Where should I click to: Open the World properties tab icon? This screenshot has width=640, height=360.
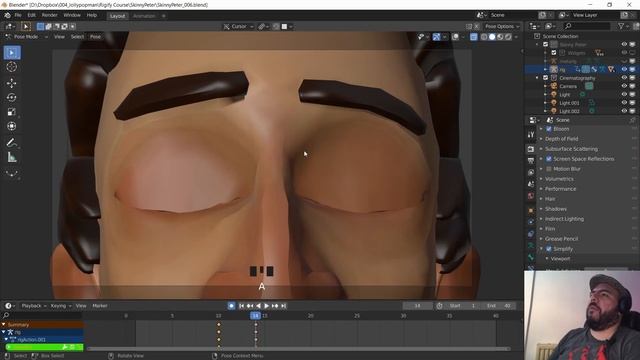(x=531, y=196)
